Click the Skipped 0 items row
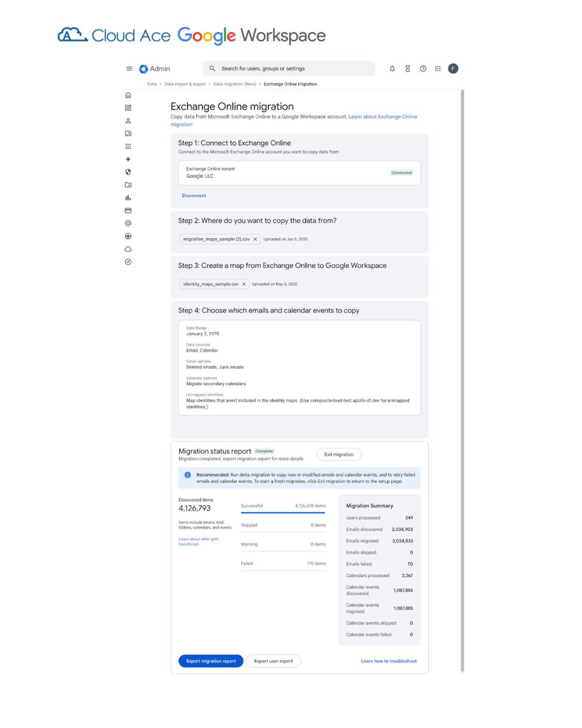 pos(283,525)
